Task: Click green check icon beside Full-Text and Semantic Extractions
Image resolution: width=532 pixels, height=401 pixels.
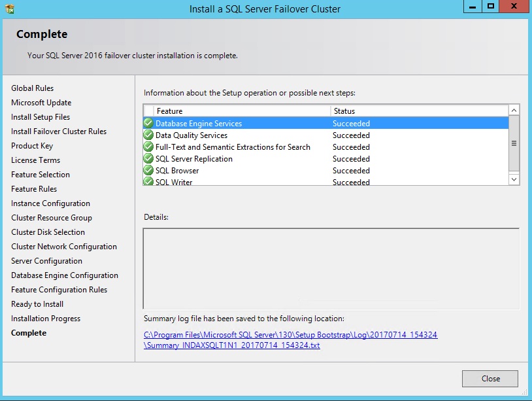Action: coord(148,147)
